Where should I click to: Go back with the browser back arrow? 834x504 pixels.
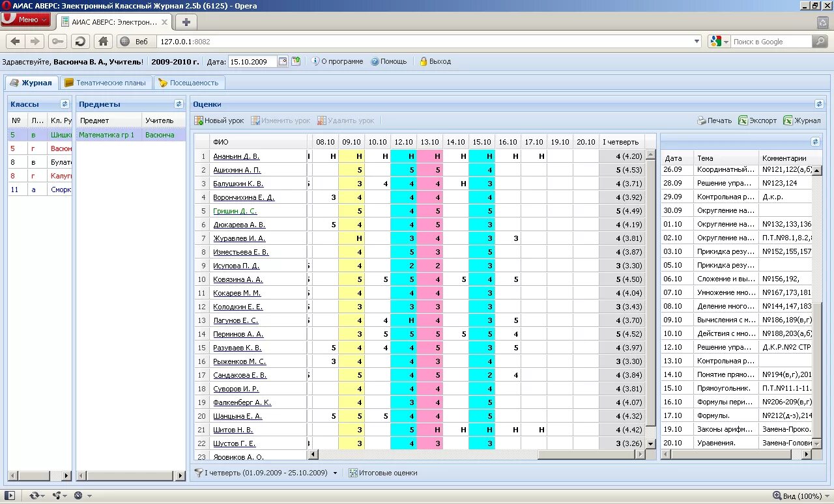tap(15, 42)
